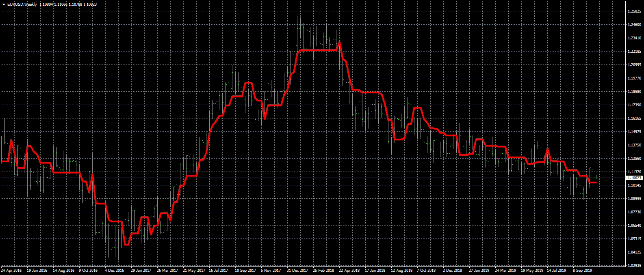Click the 1.18580 price axis label
The height and width of the screenshot is (275, 644).
click(x=634, y=92)
